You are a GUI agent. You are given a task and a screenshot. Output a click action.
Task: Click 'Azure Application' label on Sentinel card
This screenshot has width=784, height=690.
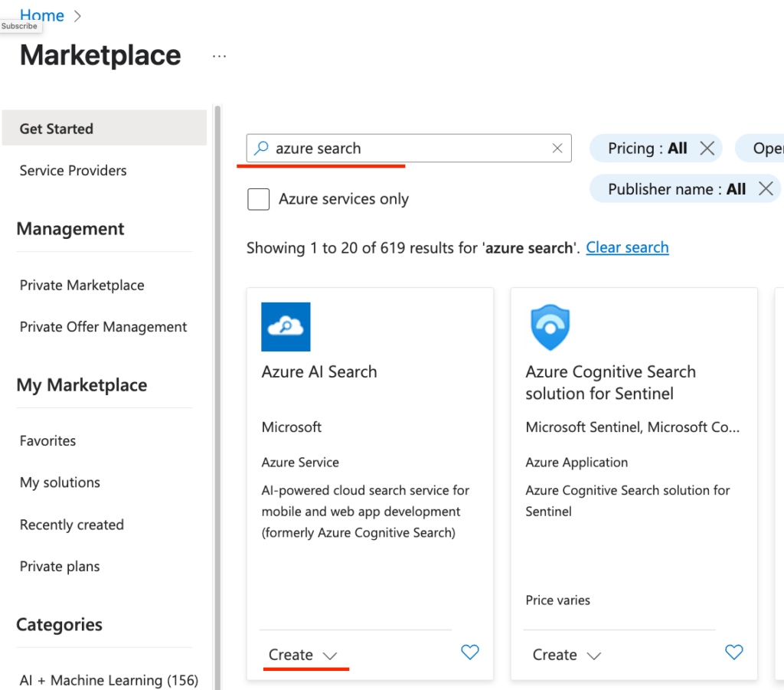coord(577,463)
